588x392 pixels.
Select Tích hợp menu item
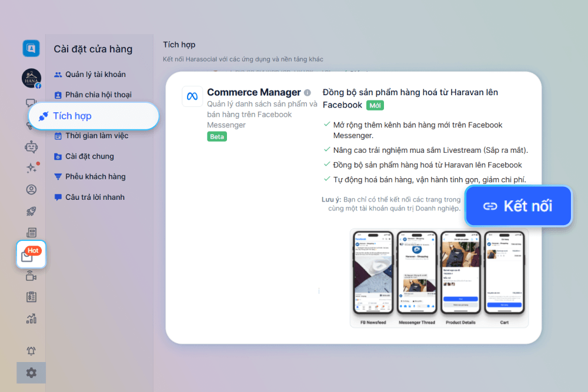(93, 116)
